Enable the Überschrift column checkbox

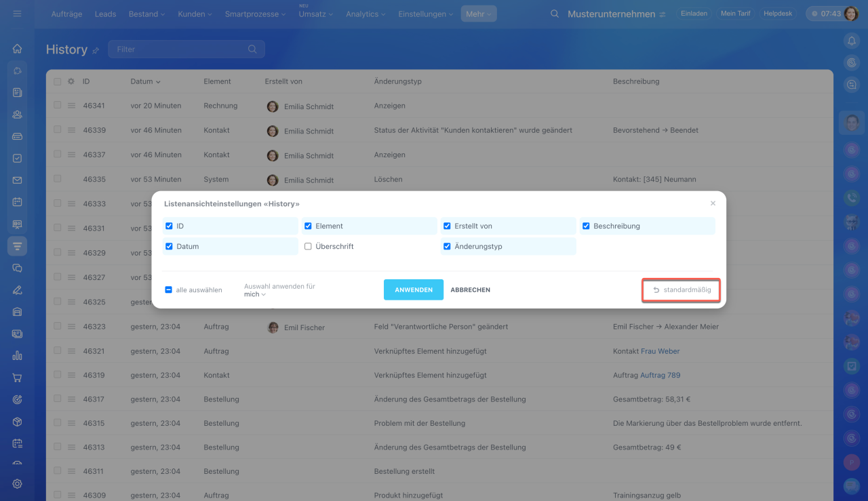pyautogui.click(x=308, y=247)
